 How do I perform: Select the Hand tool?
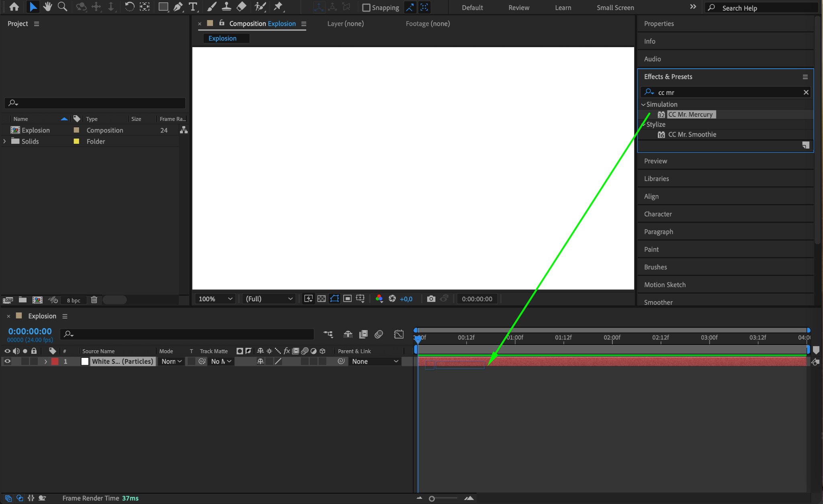[x=47, y=7]
